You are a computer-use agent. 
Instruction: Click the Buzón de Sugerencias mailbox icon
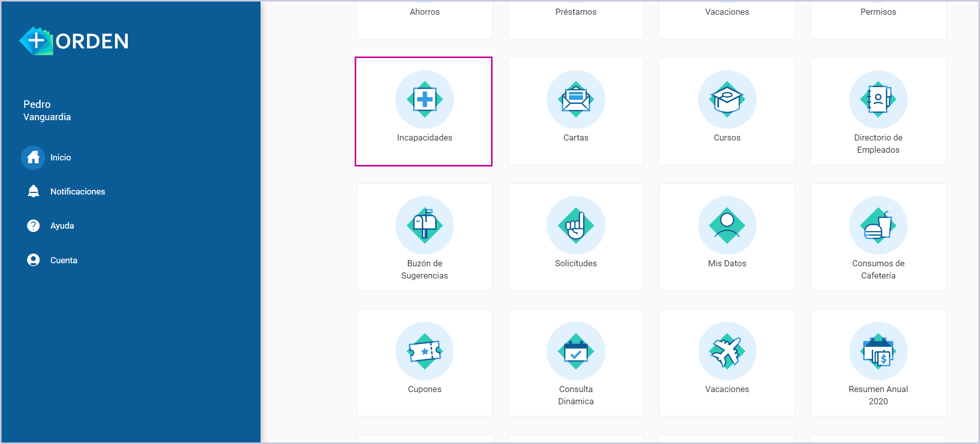(424, 225)
